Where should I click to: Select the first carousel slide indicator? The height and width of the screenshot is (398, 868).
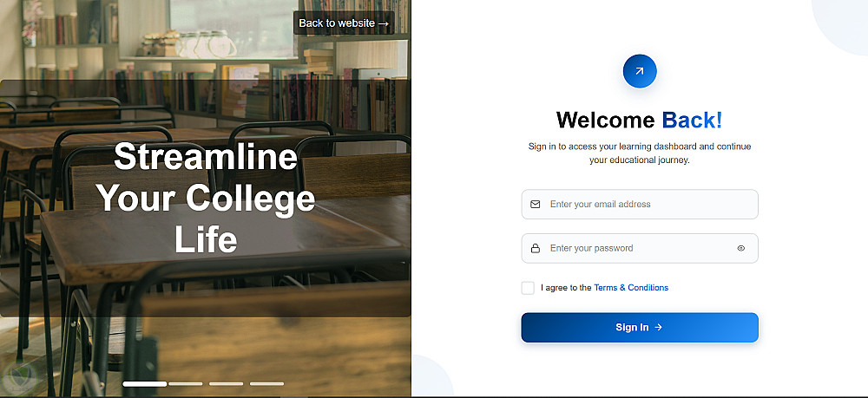[x=144, y=383]
